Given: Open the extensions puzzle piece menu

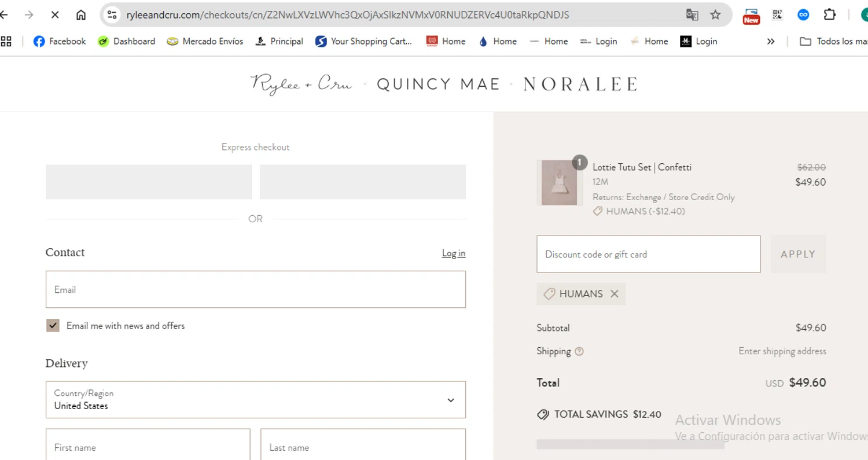Looking at the screenshot, I should click(830, 15).
